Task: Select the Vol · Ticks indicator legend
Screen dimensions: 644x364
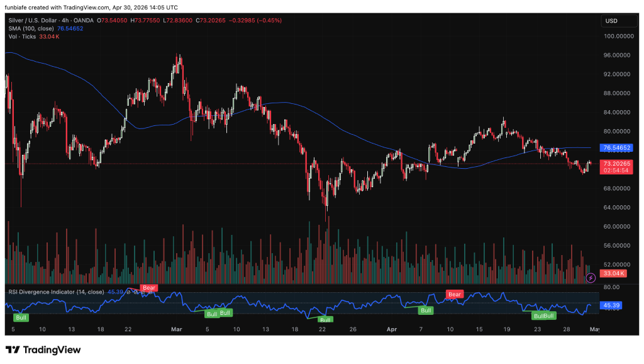Action: click(x=21, y=37)
